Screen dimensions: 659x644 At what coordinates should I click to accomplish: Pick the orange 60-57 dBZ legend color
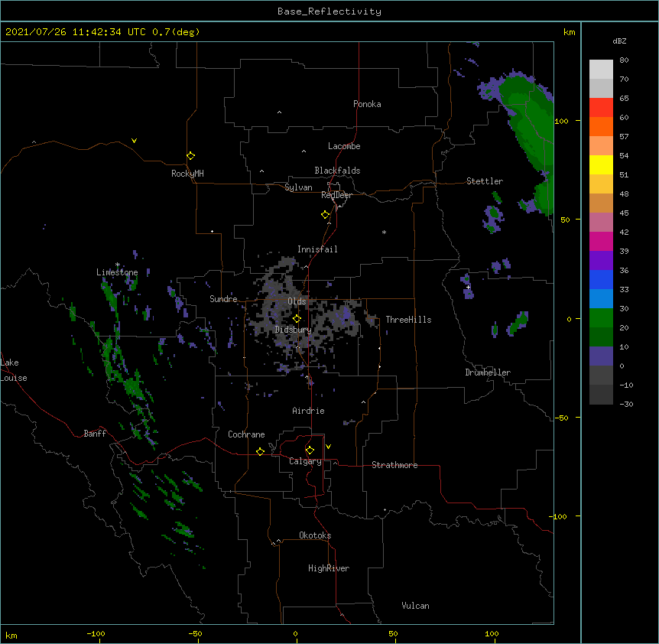click(601, 126)
